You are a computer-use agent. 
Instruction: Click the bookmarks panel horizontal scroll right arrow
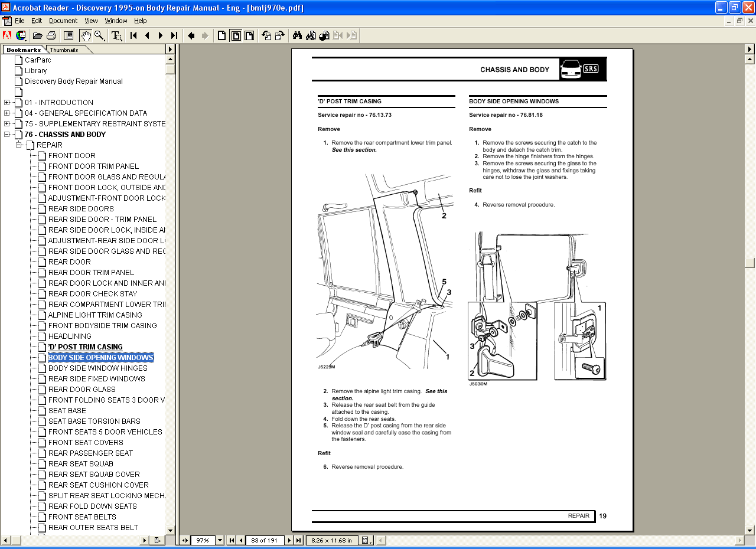click(x=145, y=540)
